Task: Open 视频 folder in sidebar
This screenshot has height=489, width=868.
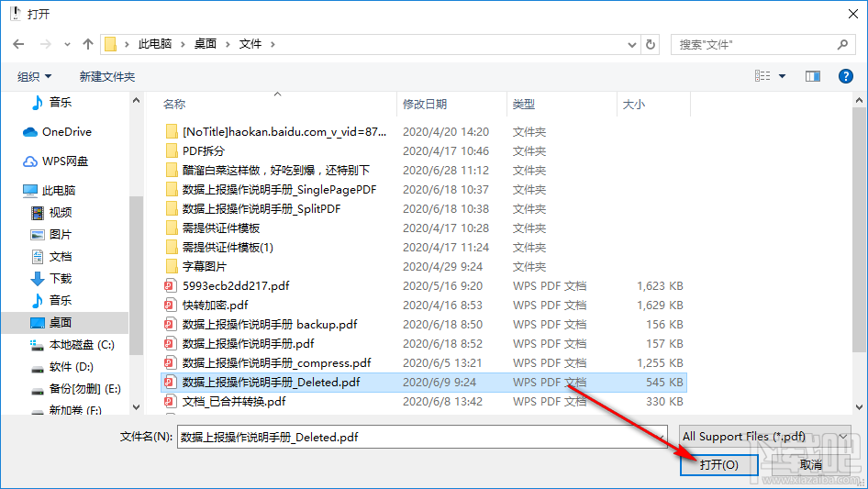Action: click(51, 213)
